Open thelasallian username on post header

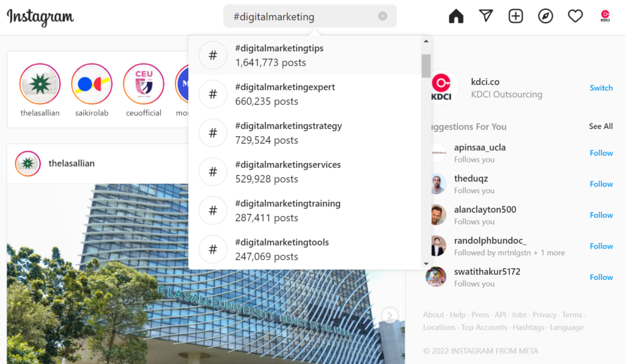click(x=72, y=164)
